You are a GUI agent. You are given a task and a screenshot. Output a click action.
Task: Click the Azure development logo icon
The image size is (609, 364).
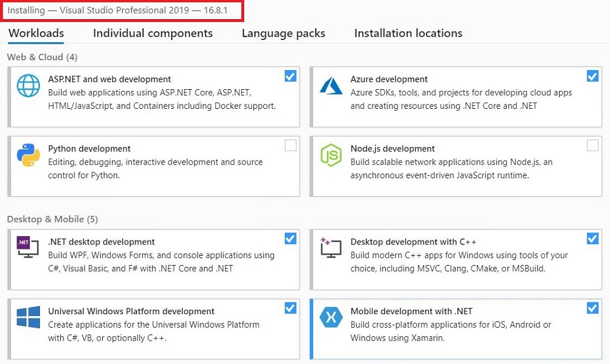[x=331, y=85]
